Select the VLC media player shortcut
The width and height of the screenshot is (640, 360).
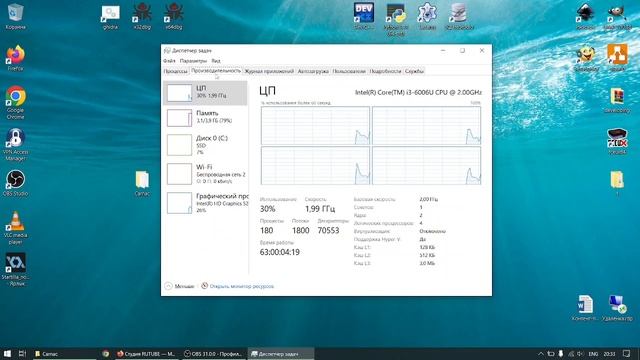click(16, 228)
